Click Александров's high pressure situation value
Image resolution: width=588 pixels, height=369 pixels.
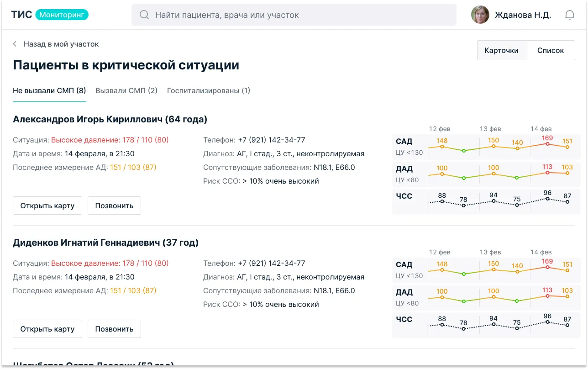pos(110,140)
